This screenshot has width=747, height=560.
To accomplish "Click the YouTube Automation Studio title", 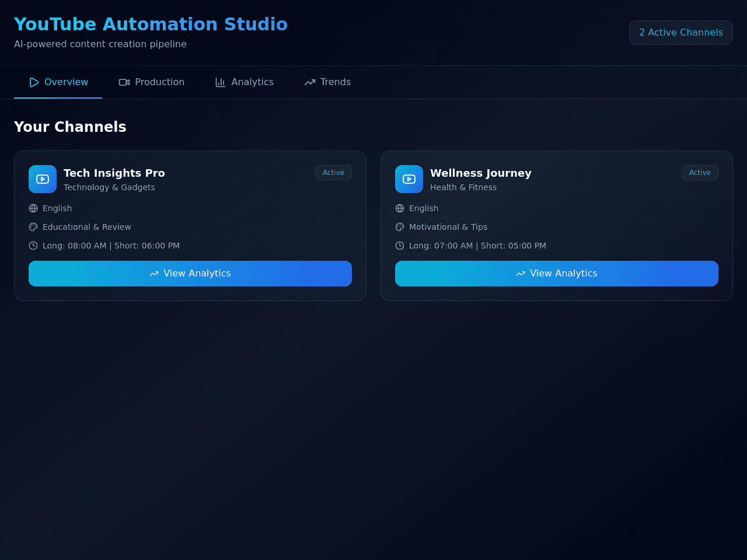I will coord(151,24).
